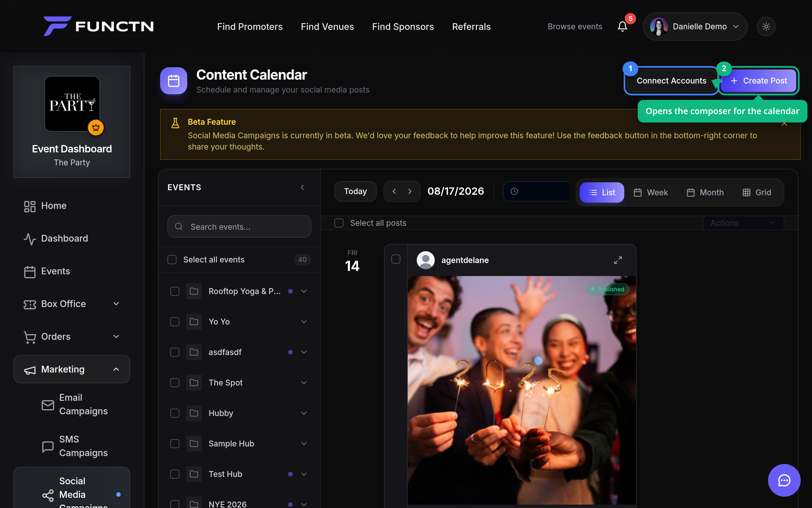This screenshot has height=508, width=812.
Task: Select the agentdelane post checkbox
Action: click(396, 259)
